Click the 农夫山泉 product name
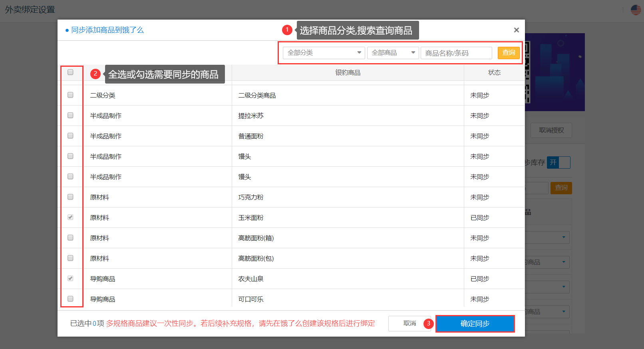 tap(251, 279)
